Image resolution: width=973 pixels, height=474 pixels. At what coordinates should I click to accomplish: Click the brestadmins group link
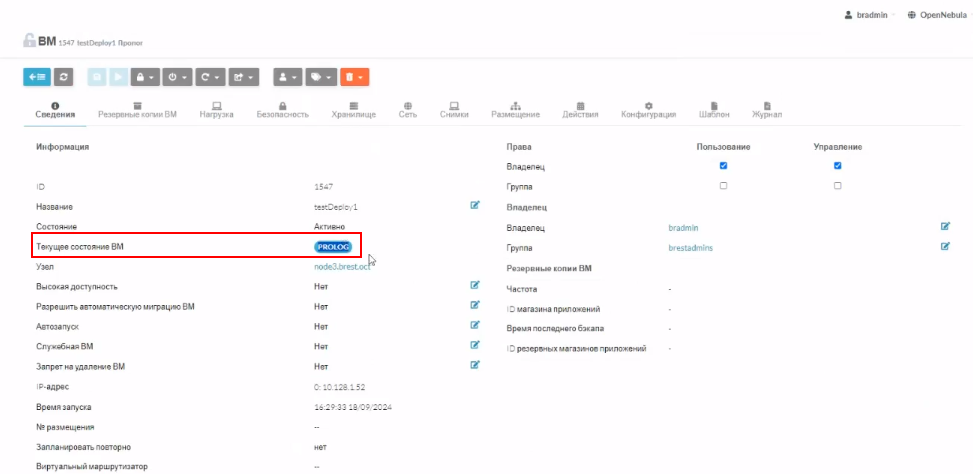click(x=690, y=248)
